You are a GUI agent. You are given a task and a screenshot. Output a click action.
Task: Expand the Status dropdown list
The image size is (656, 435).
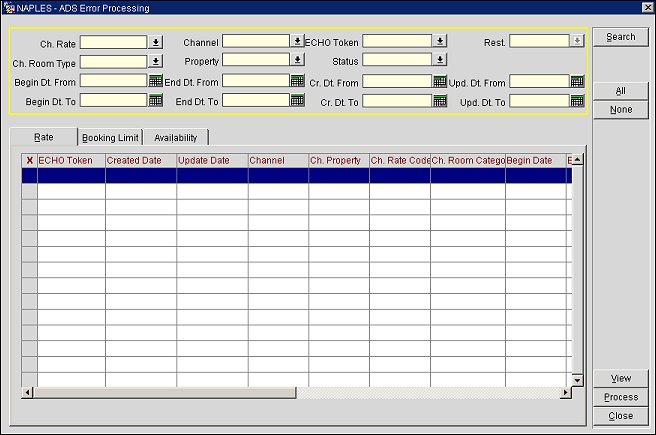pyautogui.click(x=440, y=61)
